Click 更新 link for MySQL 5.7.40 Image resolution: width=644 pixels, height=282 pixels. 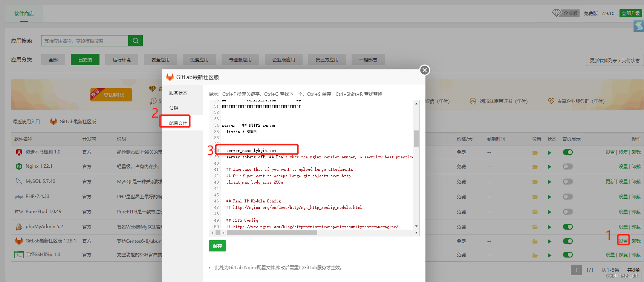pos(610,181)
